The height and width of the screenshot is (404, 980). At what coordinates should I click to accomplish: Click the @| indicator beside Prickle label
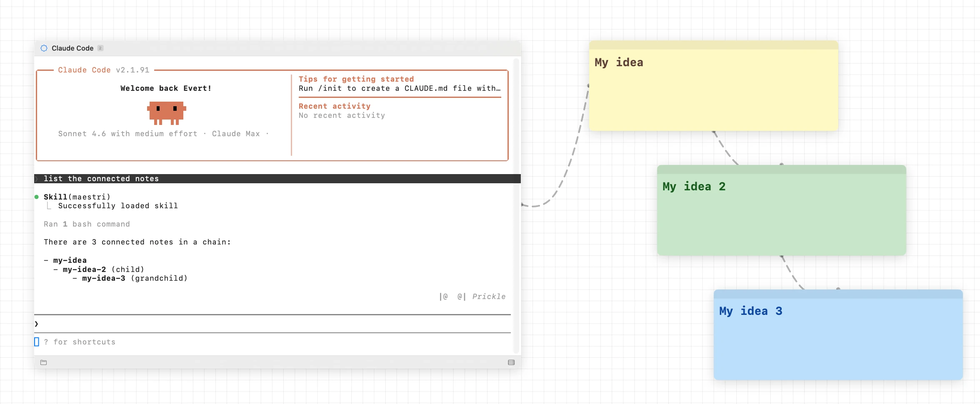pos(460,297)
